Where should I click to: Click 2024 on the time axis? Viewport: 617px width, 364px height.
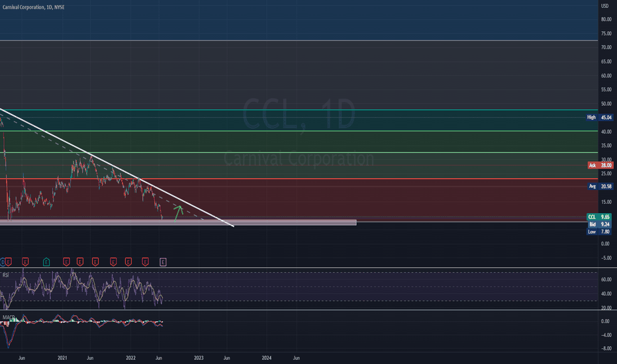(x=266, y=357)
